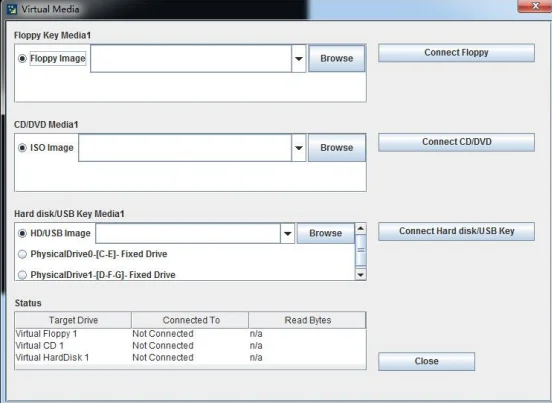Choose PhysicalDrive0-[C-E] Fixed Drive option
Viewport: 552px width, 403px height.
tap(22, 254)
